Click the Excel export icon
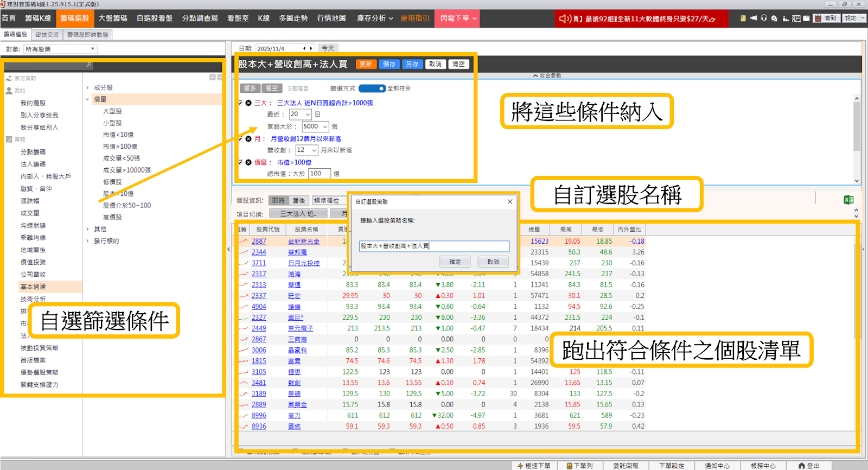Viewport: 868px width, 470px height. (x=848, y=200)
